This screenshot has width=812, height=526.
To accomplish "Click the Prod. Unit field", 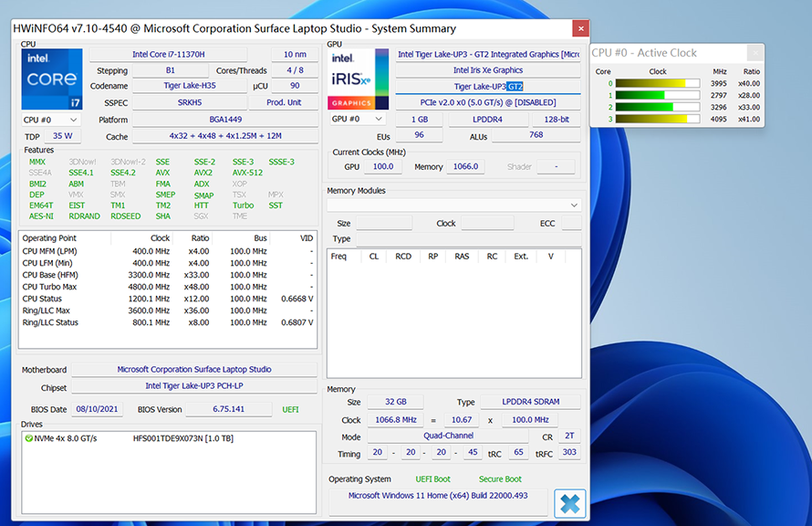I will point(284,102).
